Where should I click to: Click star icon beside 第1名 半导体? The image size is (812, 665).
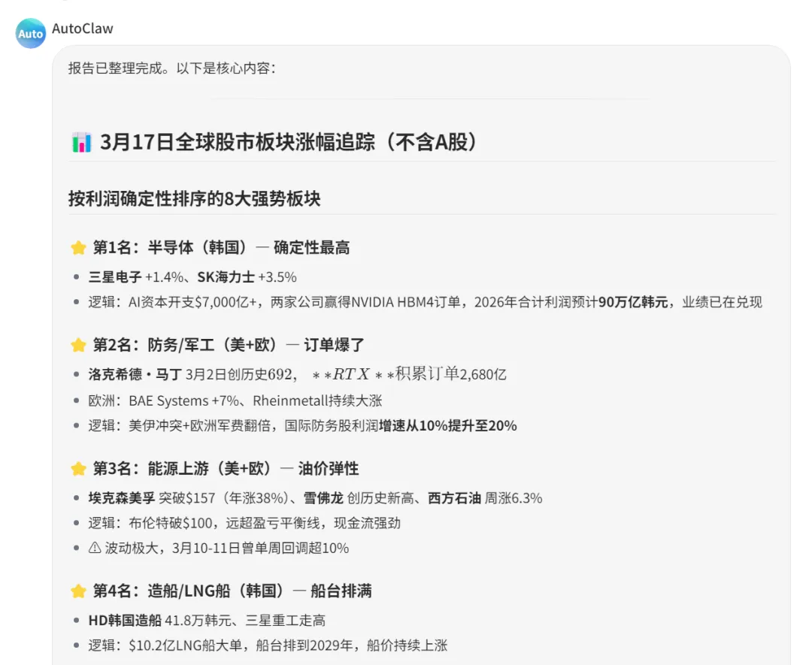click(78, 248)
